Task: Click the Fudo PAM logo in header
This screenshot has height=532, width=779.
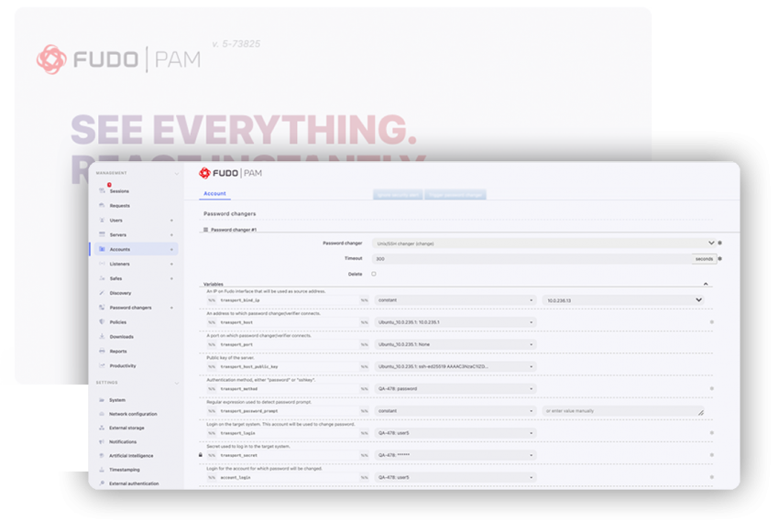Action: coord(230,173)
